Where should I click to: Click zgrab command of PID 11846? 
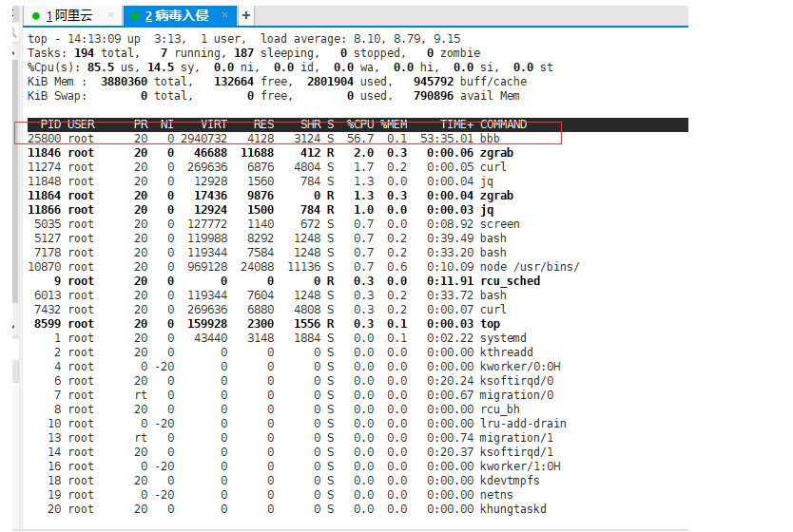click(x=496, y=153)
